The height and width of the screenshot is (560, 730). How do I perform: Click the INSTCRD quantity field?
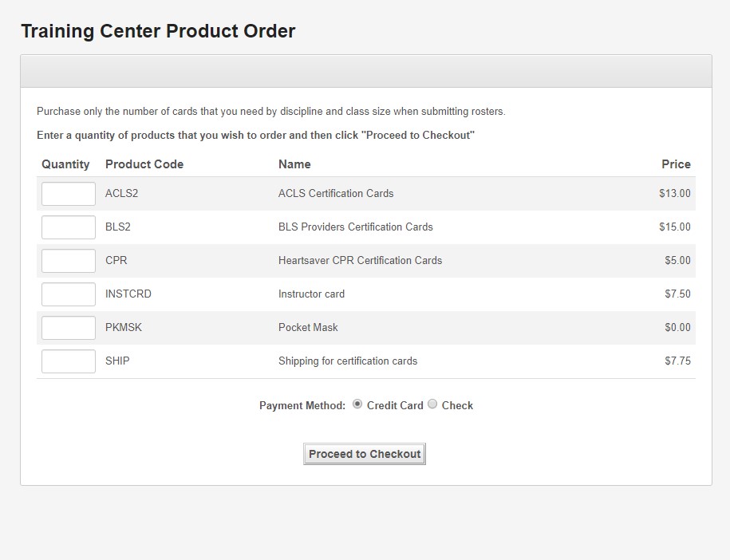(x=69, y=294)
